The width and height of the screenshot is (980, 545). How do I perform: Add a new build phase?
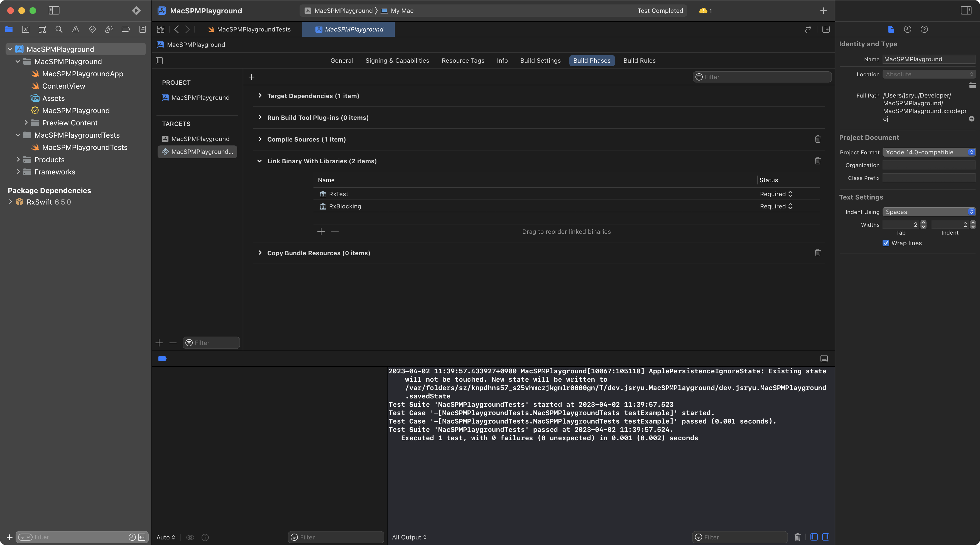(x=251, y=77)
